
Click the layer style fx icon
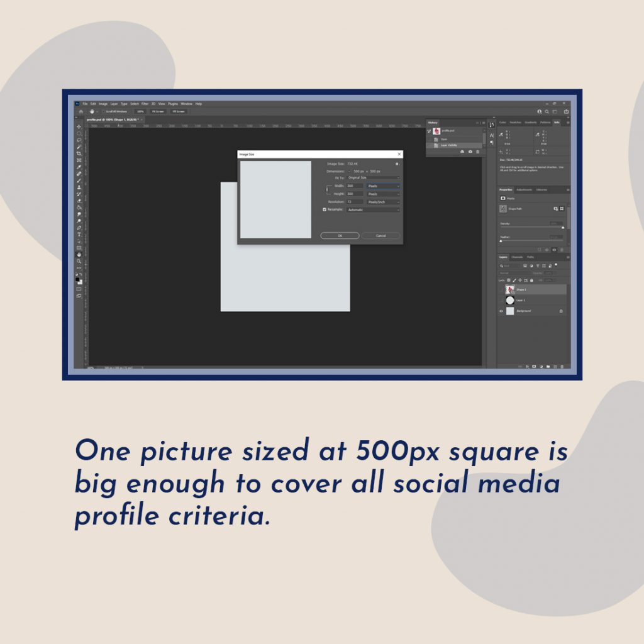528,367
